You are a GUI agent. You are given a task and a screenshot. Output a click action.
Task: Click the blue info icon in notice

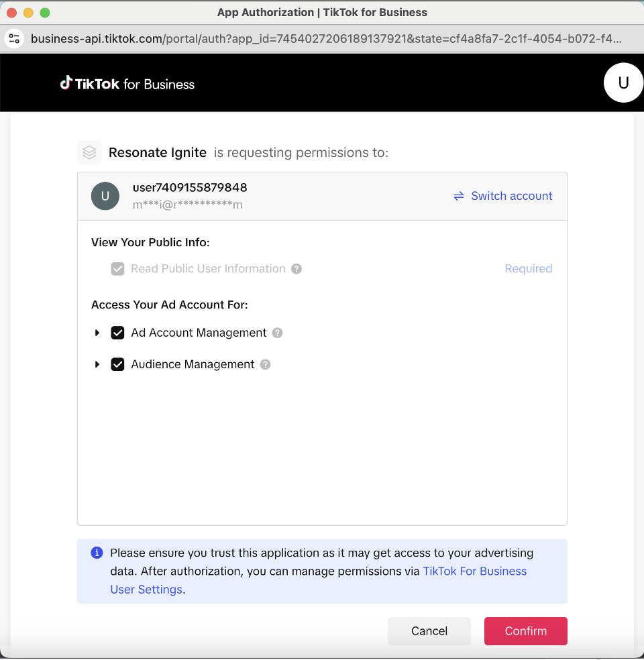tap(97, 553)
